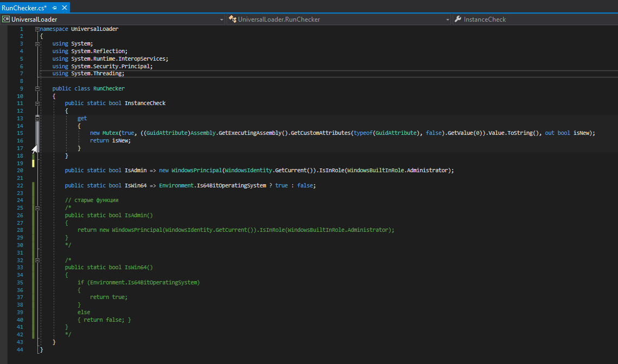This screenshot has width=618, height=364.
Task: Open the UniversalLoader project dropdown
Action: (x=221, y=19)
